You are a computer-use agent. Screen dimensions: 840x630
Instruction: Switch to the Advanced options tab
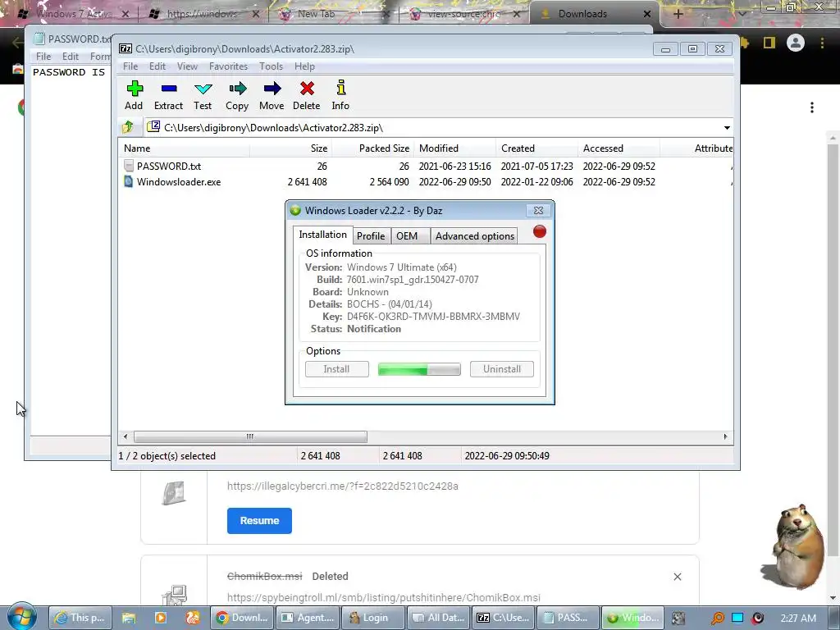(475, 236)
